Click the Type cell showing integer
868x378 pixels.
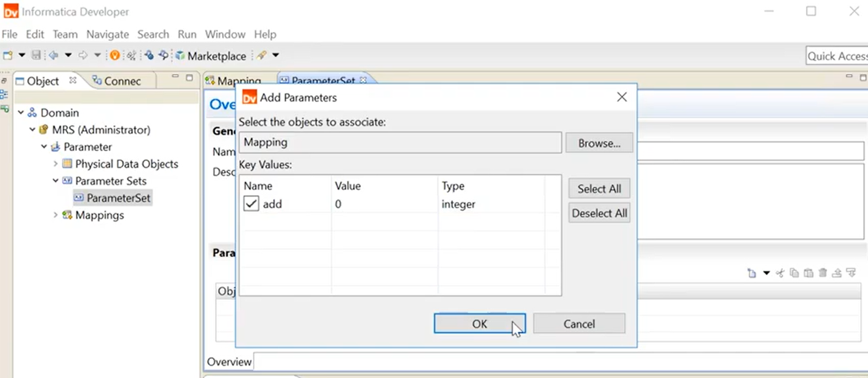click(x=491, y=204)
